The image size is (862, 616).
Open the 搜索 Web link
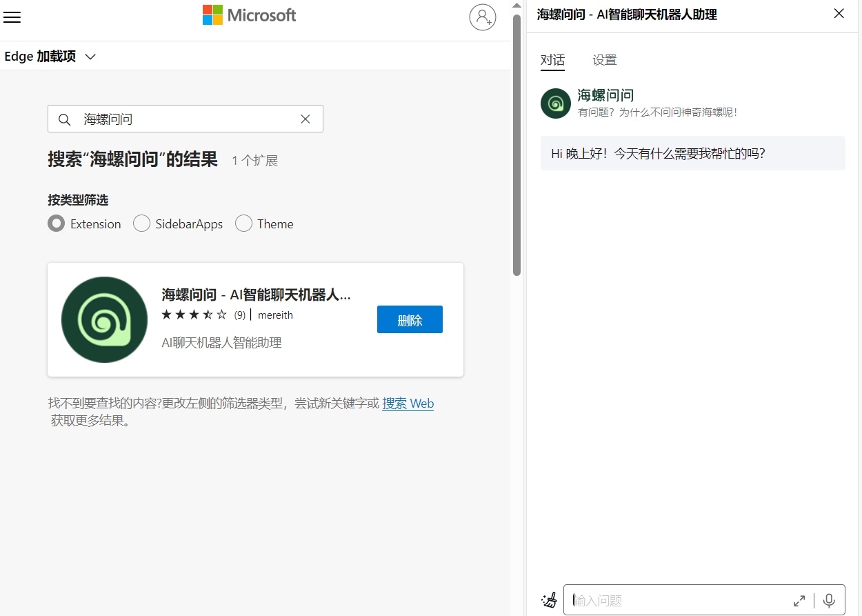click(x=408, y=404)
